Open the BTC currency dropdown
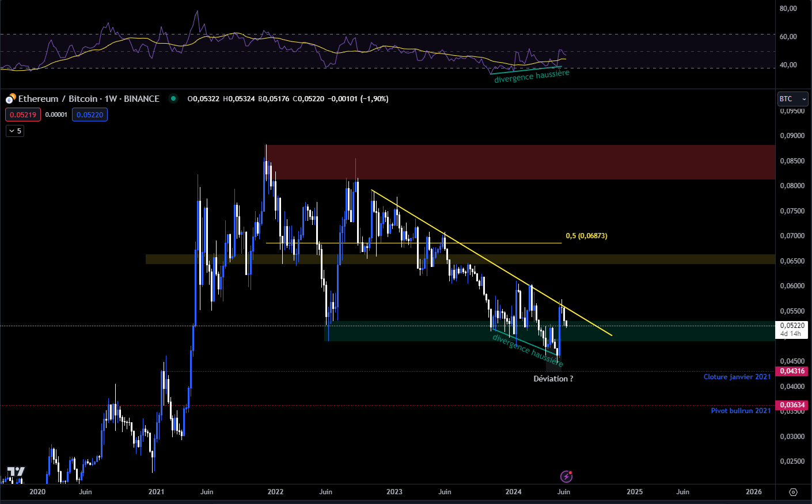 click(792, 98)
